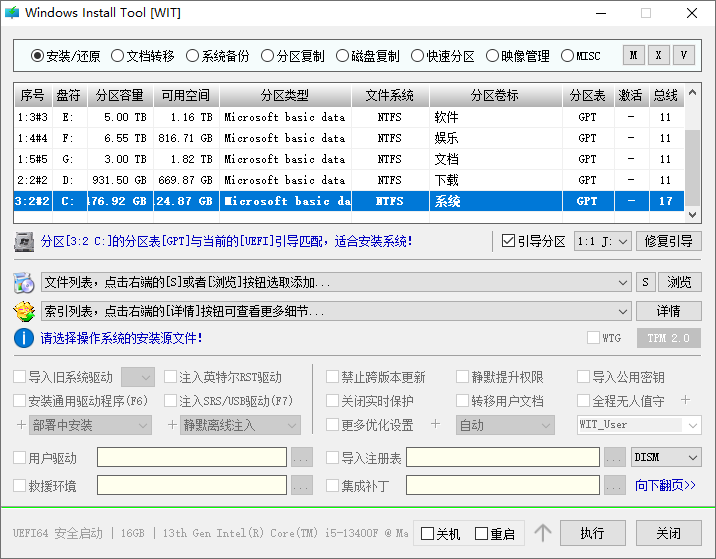Expand the 文件列表 dropdown

coord(624,283)
